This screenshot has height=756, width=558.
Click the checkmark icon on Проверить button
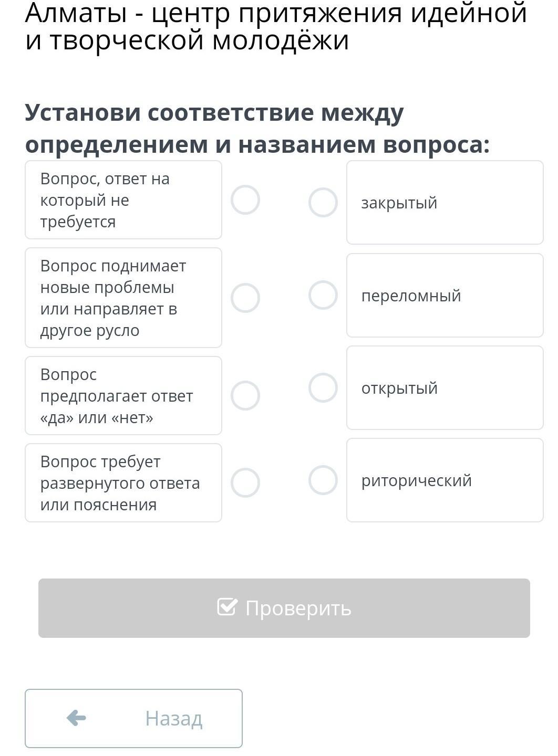(x=228, y=607)
